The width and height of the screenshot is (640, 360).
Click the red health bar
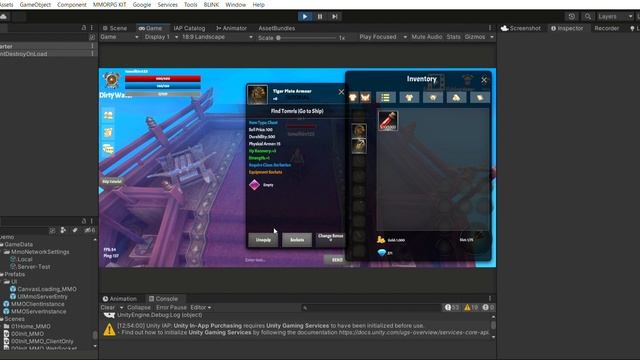pos(162,78)
